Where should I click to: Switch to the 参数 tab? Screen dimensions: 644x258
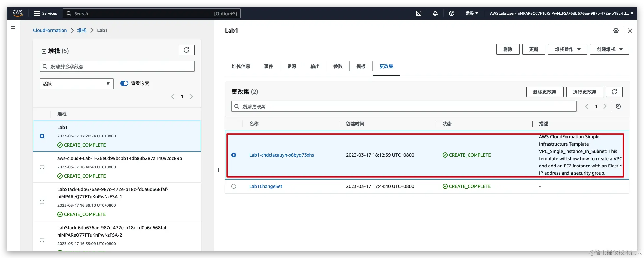click(x=338, y=66)
